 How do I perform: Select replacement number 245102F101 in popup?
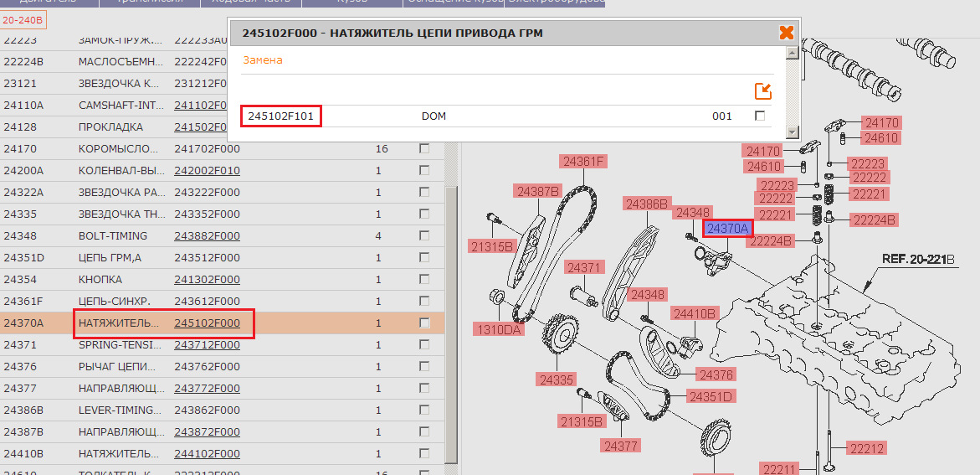coord(281,116)
